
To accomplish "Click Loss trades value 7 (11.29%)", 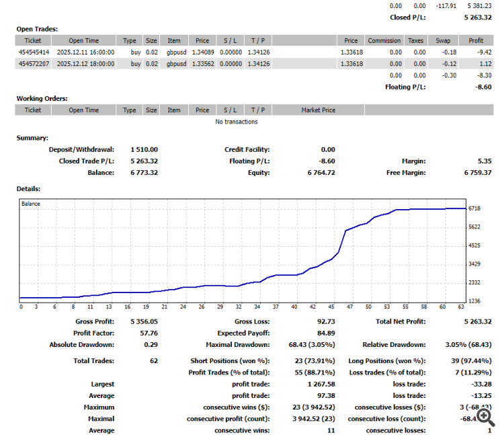I will (474, 372).
